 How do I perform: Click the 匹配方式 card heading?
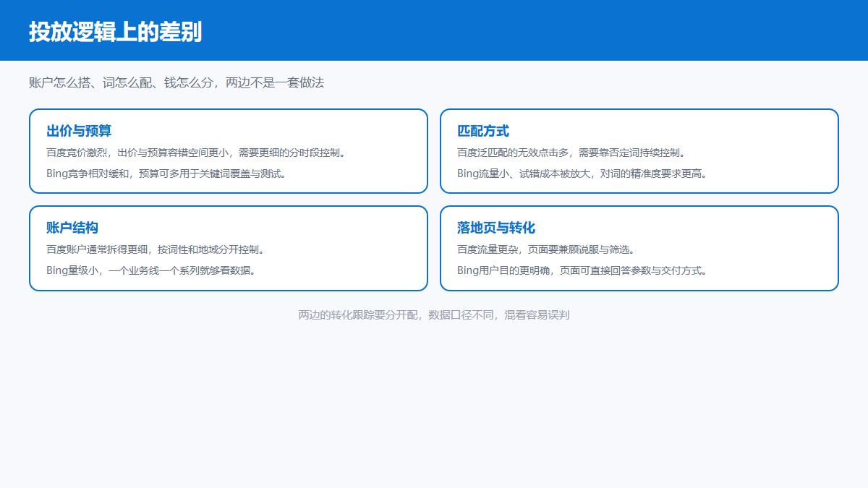pyautogui.click(x=483, y=131)
